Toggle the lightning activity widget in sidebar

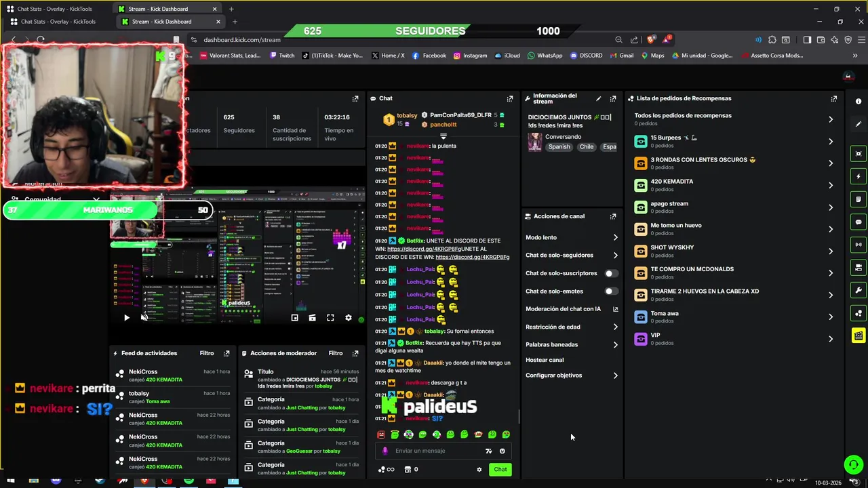(859, 176)
